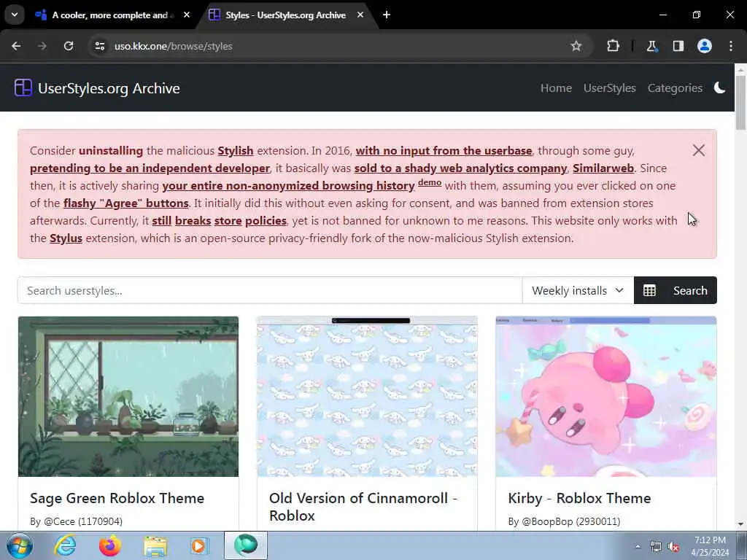
Task: Close the 'A cooler, more complete' tab
Action: pos(187,15)
